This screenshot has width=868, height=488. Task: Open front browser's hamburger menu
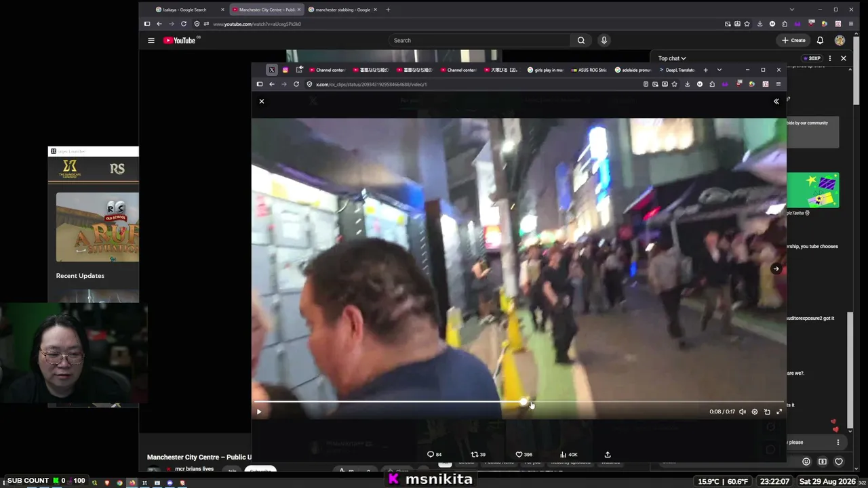coord(778,84)
